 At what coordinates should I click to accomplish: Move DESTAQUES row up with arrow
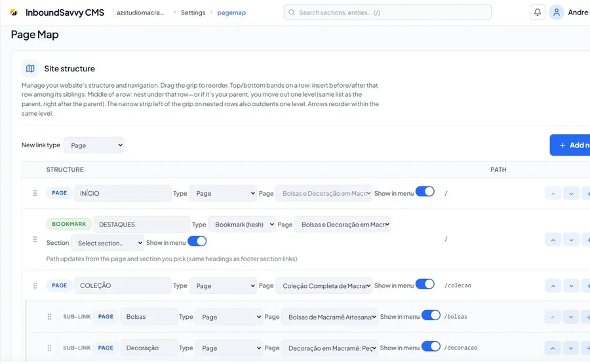coord(553,240)
